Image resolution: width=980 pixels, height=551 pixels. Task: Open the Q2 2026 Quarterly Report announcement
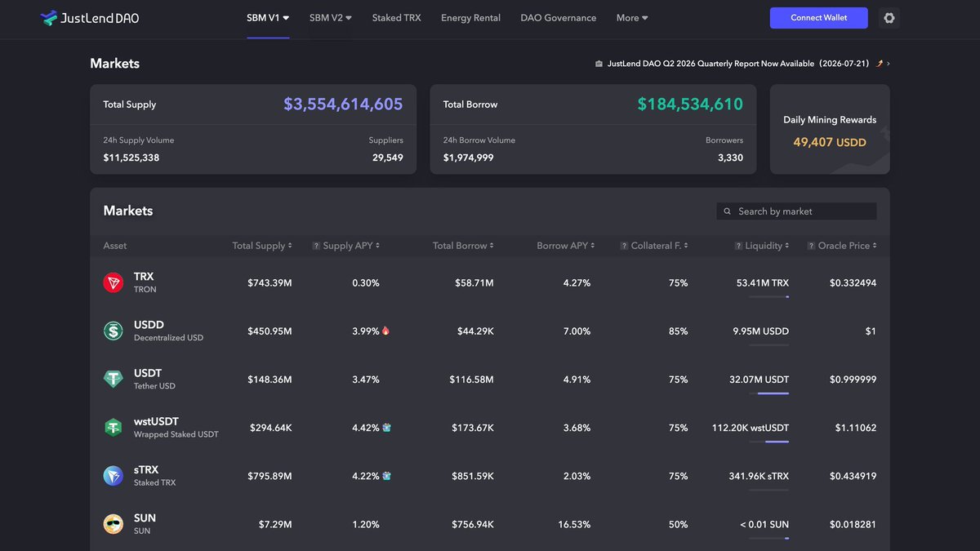(x=738, y=64)
